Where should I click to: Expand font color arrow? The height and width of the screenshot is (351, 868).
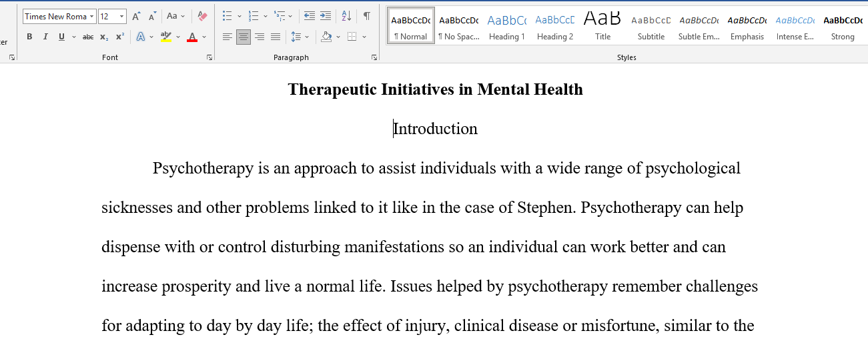tap(204, 37)
